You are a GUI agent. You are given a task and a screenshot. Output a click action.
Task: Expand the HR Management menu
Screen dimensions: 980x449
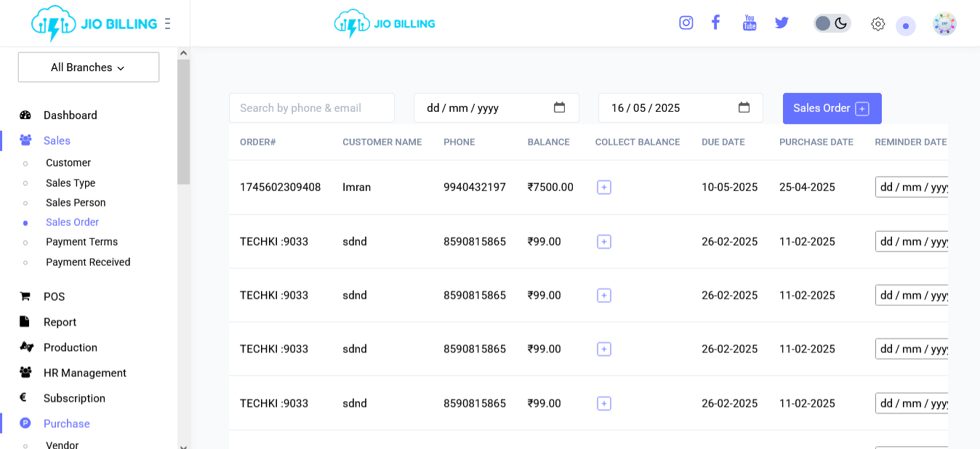click(x=84, y=373)
